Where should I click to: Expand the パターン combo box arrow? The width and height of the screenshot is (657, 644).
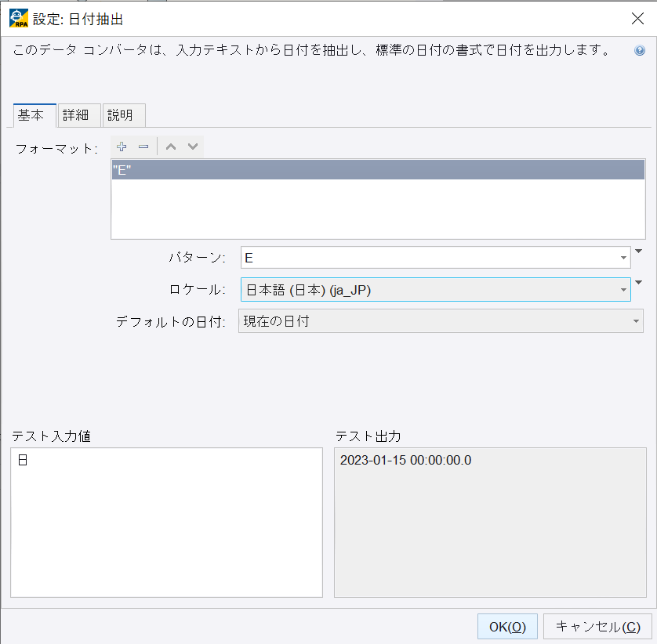click(623, 258)
